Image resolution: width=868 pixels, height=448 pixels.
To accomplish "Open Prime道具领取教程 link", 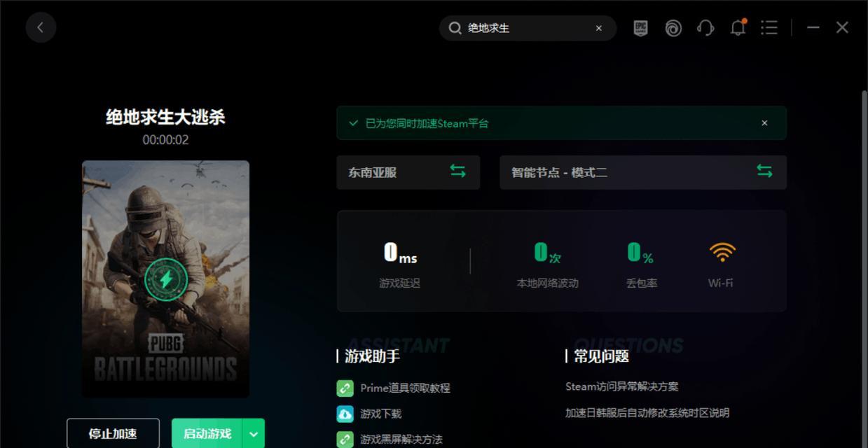I will tap(405, 388).
